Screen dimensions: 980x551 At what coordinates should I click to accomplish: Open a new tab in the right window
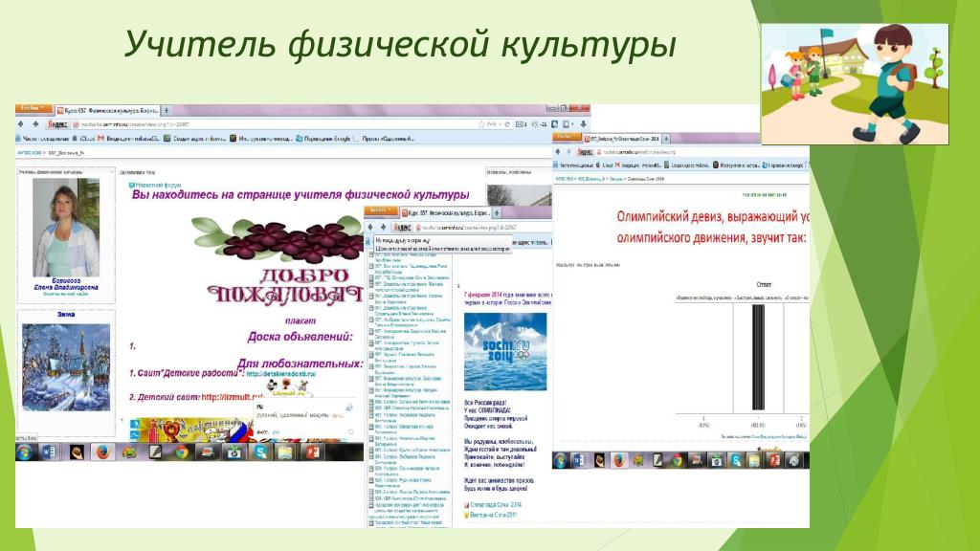(x=666, y=139)
